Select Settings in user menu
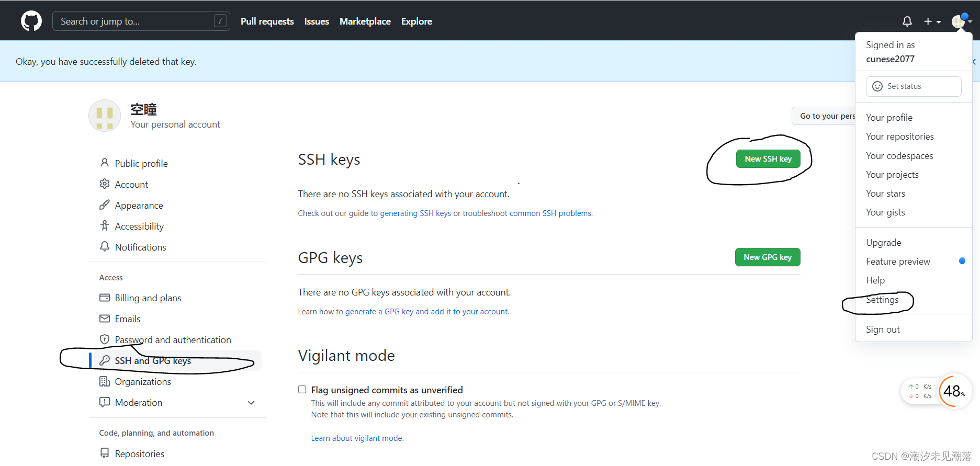Image resolution: width=980 pixels, height=466 pixels. 882,300
